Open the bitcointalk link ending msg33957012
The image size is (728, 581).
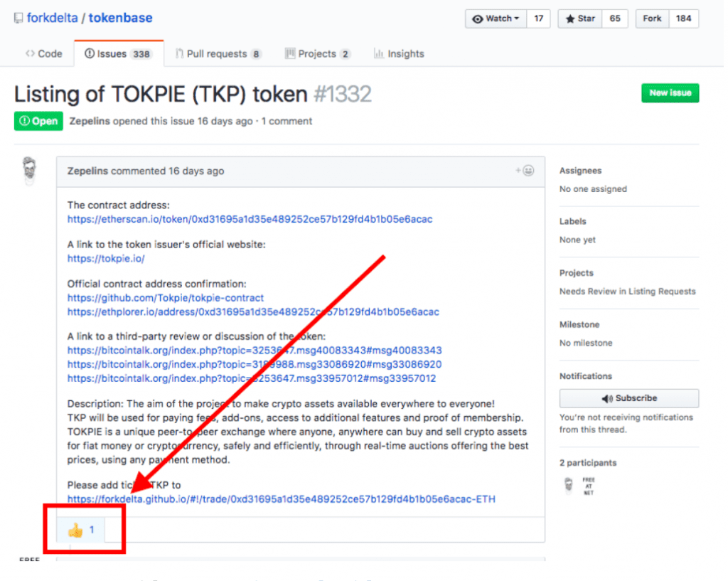252,378
